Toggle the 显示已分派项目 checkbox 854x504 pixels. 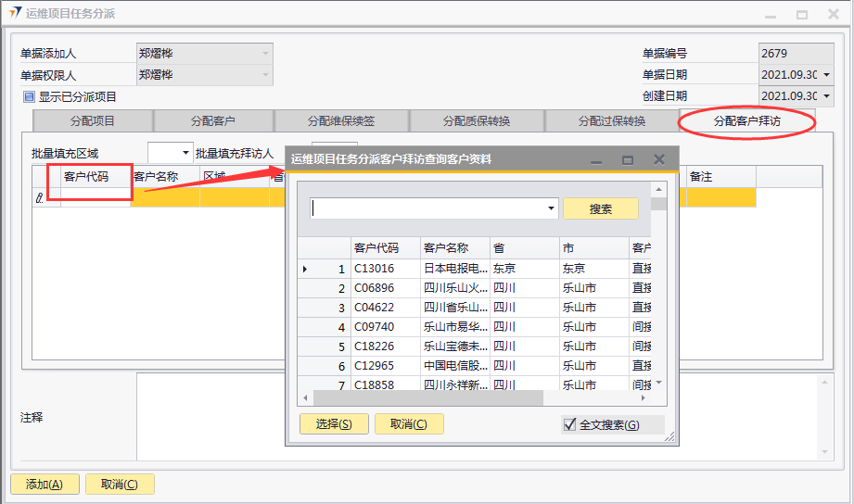click(x=29, y=96)
